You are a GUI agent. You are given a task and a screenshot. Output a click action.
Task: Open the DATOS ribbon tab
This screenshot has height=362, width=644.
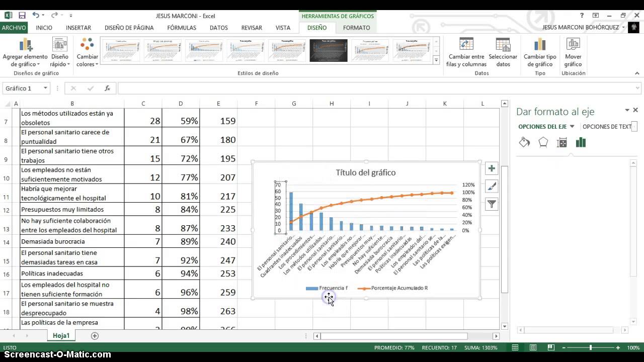pos(219,28)
